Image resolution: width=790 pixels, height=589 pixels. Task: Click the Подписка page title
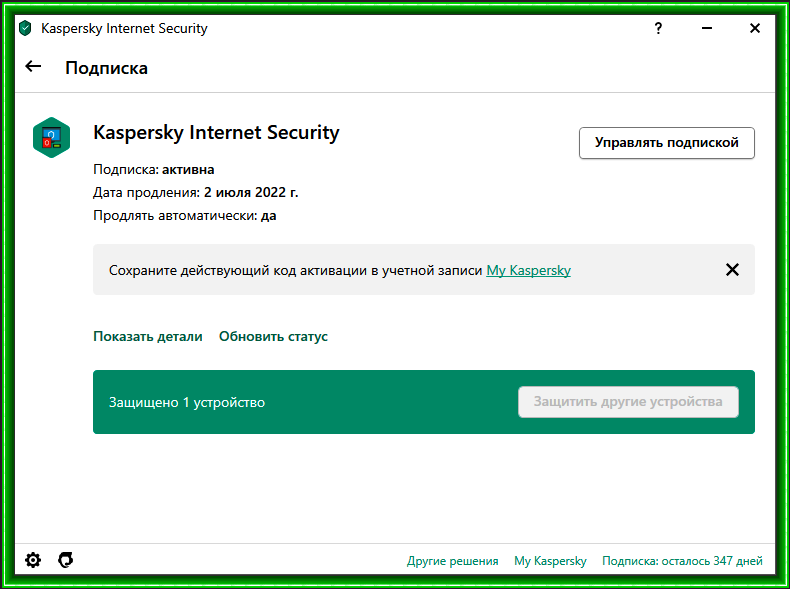point(106,68)
